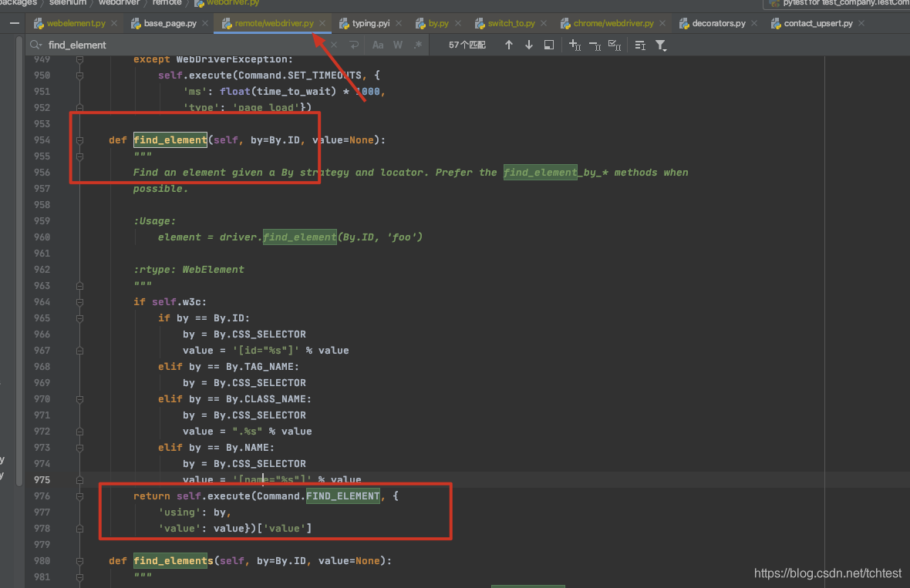Open search results in Find window
This screenshot has width=910, height=588.
[x=548, y=44]
